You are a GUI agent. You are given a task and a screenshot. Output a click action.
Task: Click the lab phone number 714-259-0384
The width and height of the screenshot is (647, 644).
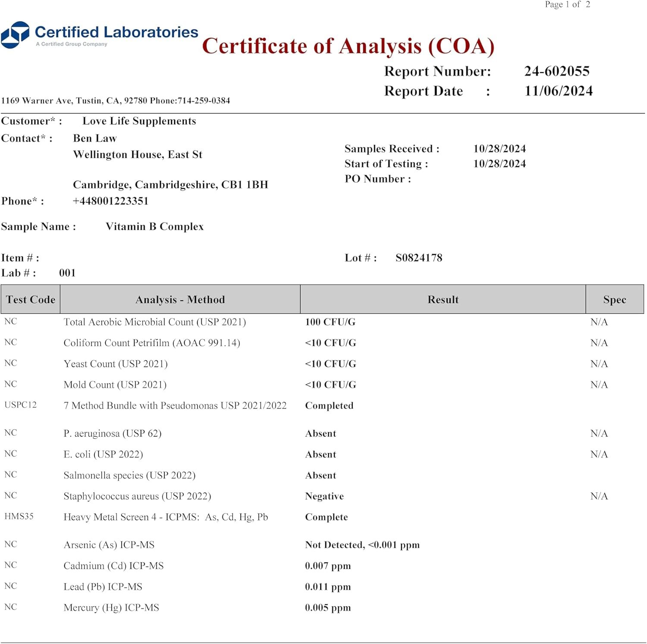coord(204,101)
